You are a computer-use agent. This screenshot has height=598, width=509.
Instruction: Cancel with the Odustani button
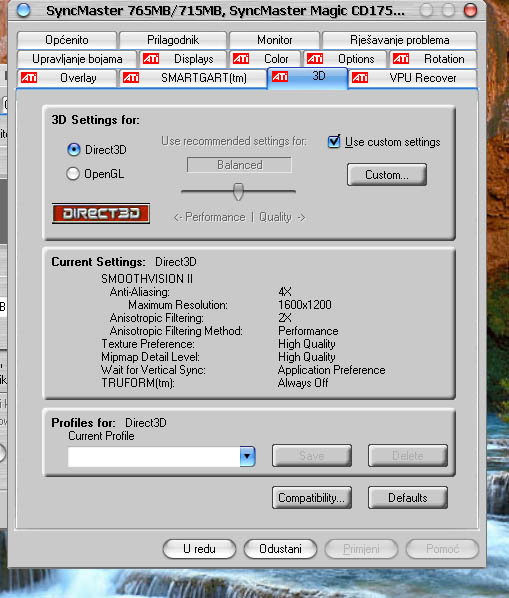click(x=280, y=549)
